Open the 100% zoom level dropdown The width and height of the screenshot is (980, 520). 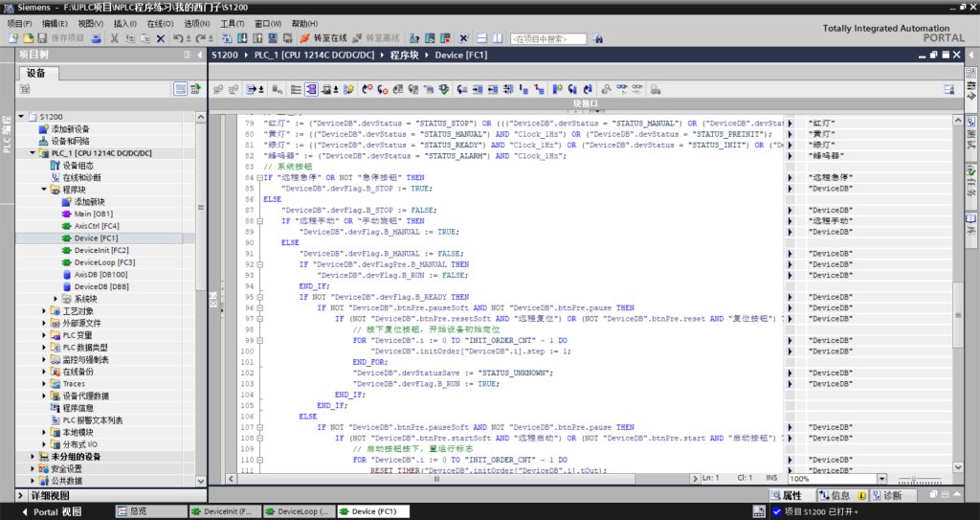click(880, 478)
